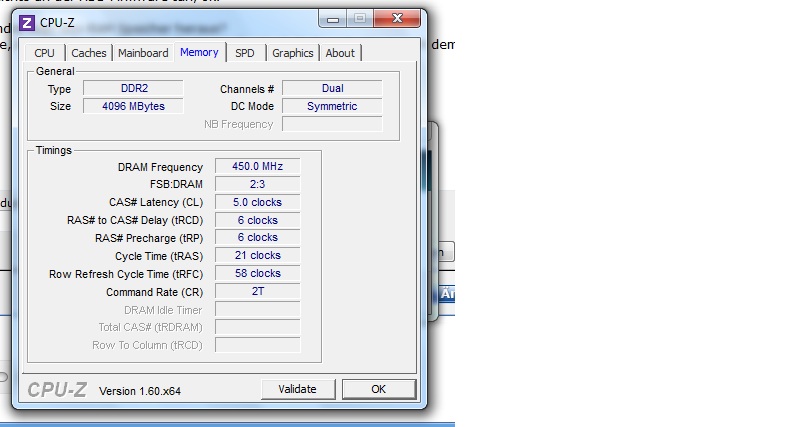Select DRAM Frequency value 450.0 MHz
Image resolution: width=796 pixels, height=427 pixels.
pos(257,167)
